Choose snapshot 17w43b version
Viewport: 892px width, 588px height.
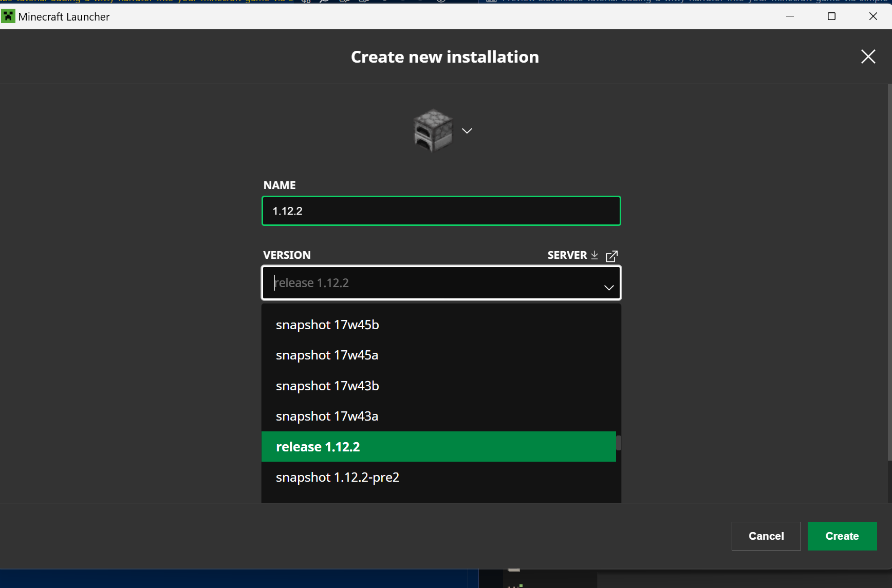439,386
